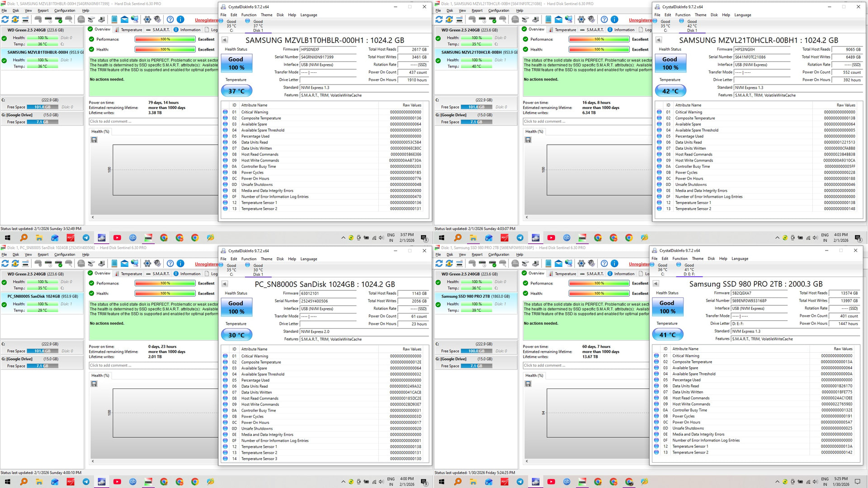Click Help question-mark icon in 980 PRO Sentinel toolbar

click(x=604, y=264)
